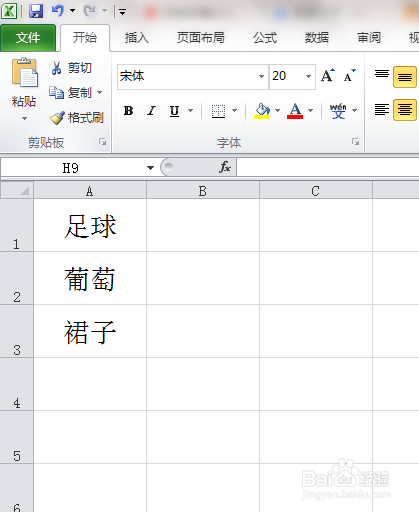Increase font size with large A
The image size is (419, 512).
(328, 76)
